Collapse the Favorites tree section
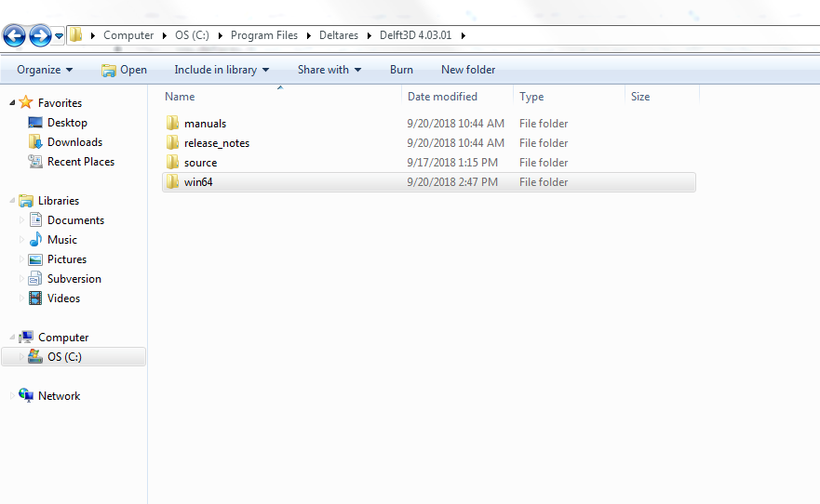The image size is (820, 504). click(12, 103)
